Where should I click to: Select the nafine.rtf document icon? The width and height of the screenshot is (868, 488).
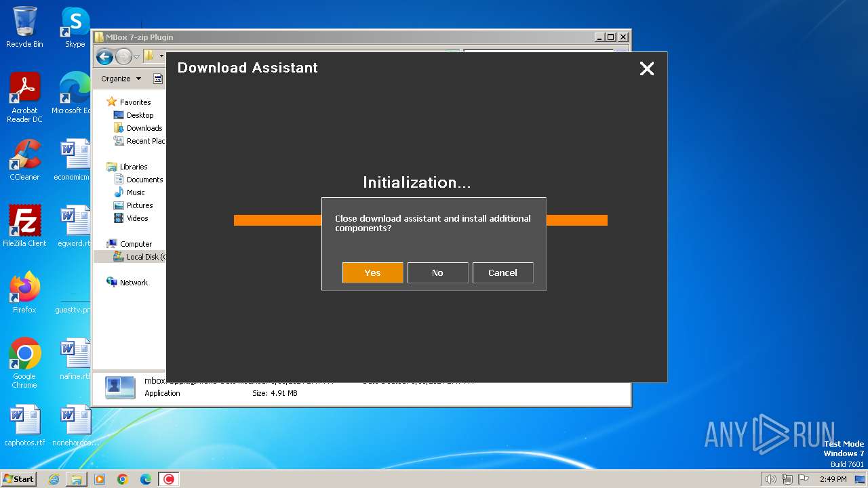(74, 359)
